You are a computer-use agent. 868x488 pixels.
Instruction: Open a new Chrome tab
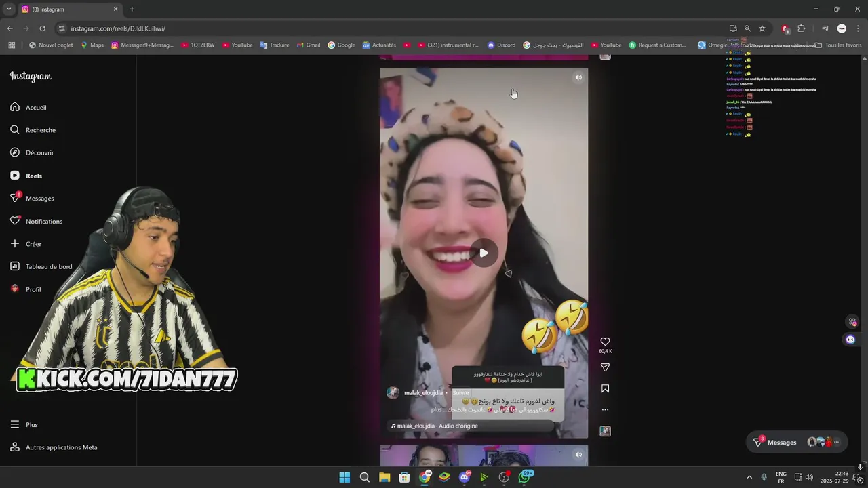[132, 9]
